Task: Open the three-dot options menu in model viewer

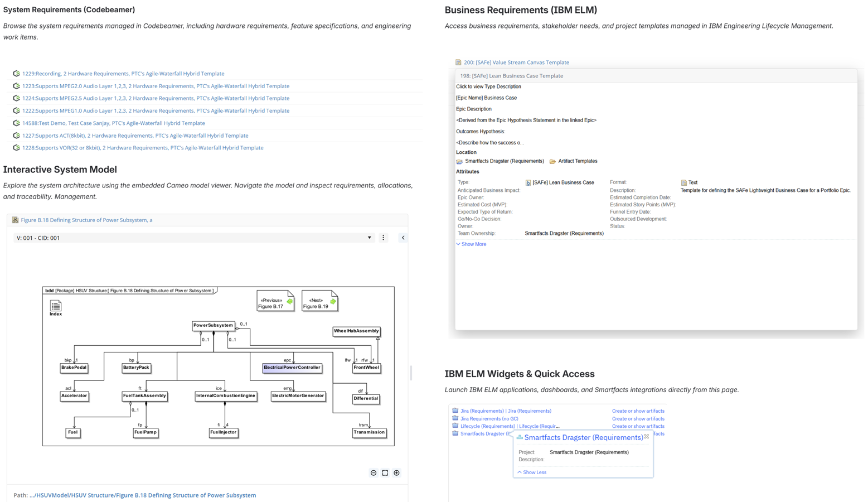Action: 383,238
